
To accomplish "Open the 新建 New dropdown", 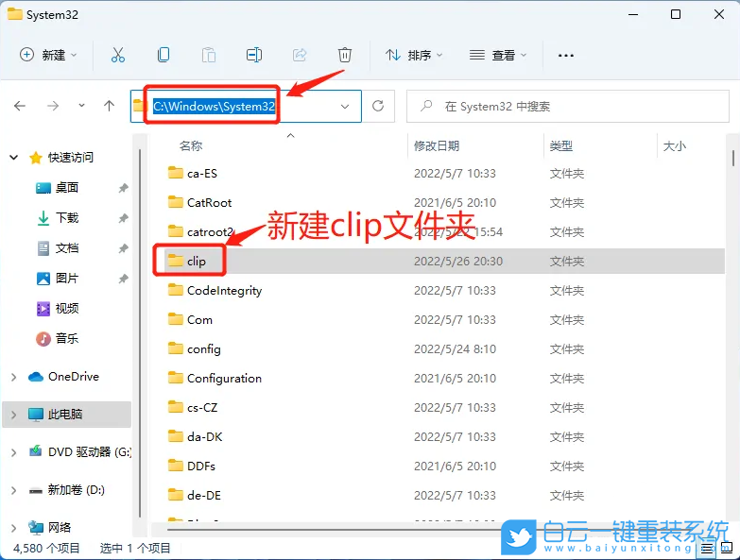I will pyautogui.click(x=48, y=55).
